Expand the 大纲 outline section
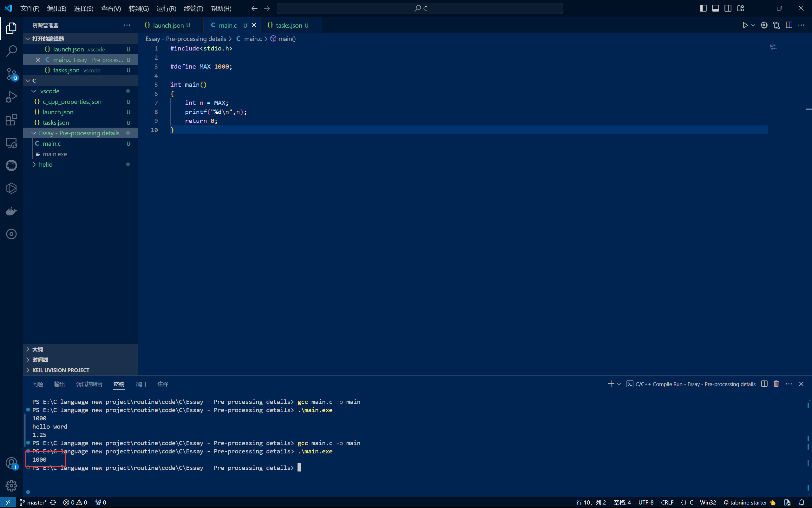 [81, 349]
